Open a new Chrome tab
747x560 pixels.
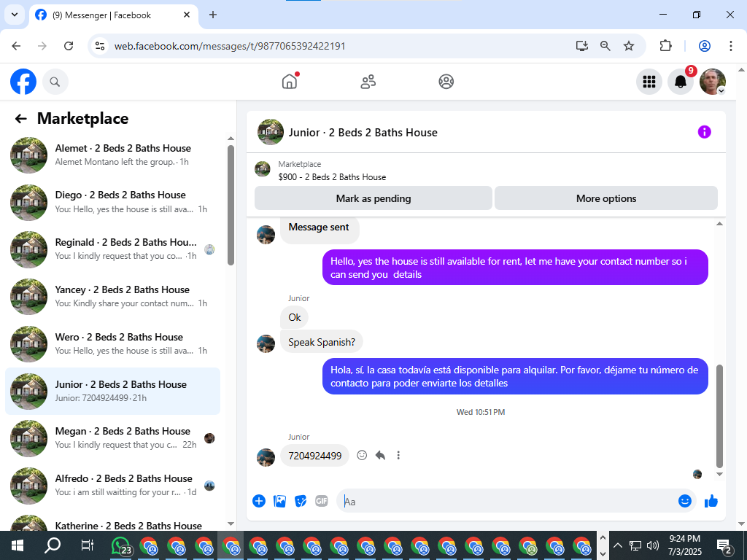213,15
